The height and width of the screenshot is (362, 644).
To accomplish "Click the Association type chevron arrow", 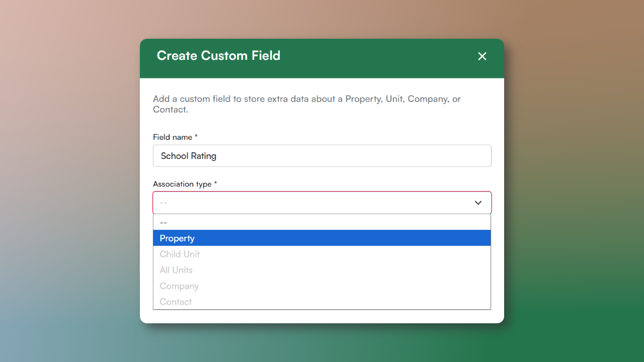I will click(x=478, y=203).
